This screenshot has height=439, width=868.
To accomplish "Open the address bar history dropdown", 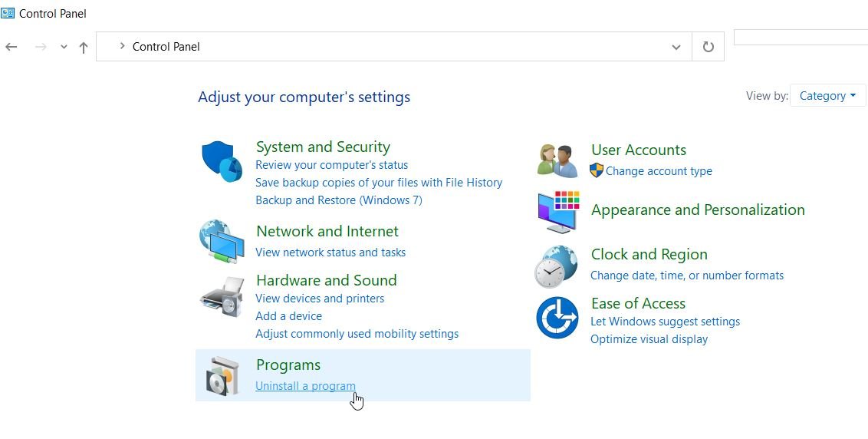I will [676, 47].
